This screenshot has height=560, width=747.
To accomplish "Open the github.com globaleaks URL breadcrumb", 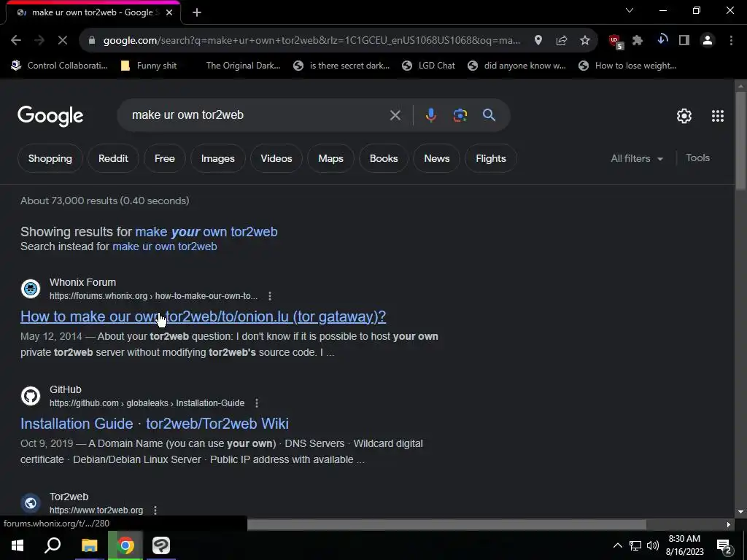I will [147, 403].
